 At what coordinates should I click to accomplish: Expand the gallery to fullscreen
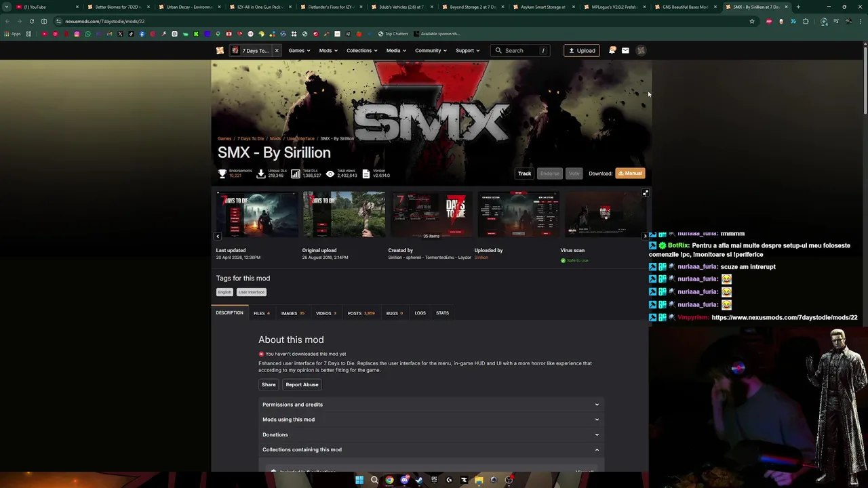tap(645, 193)
